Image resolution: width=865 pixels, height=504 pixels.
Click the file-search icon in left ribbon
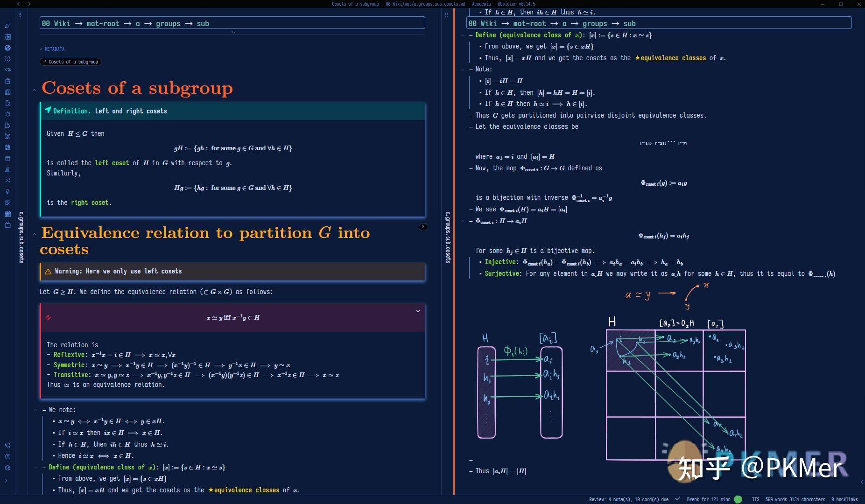click(7, 103)
